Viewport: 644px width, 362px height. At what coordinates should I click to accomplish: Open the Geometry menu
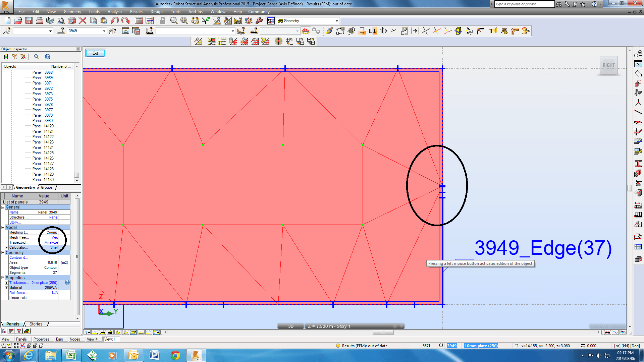tap(72, 12)
